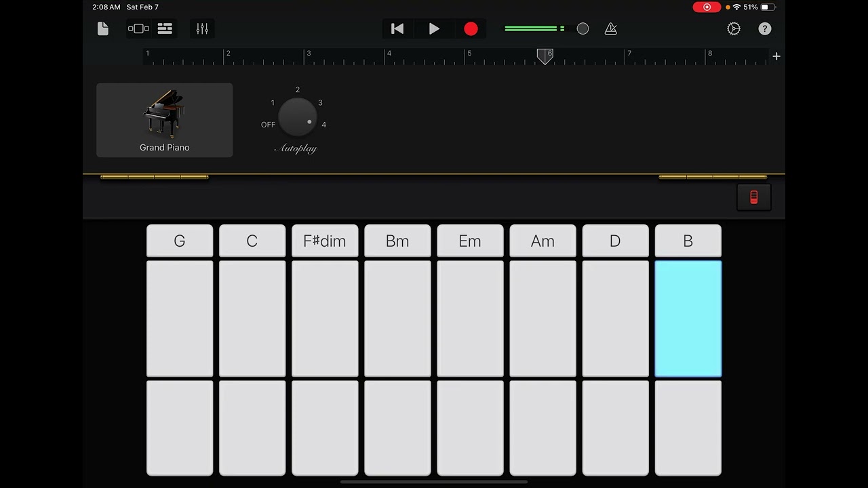868x488 pixels.
Task: Click the playhead marker on the ruler
Action: tap(545, 56)
